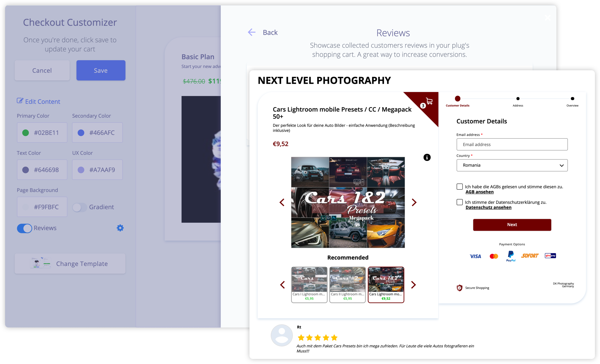Click the Email address input field
Viewport: 600px width, 364px height.
[x=512, y=144]
